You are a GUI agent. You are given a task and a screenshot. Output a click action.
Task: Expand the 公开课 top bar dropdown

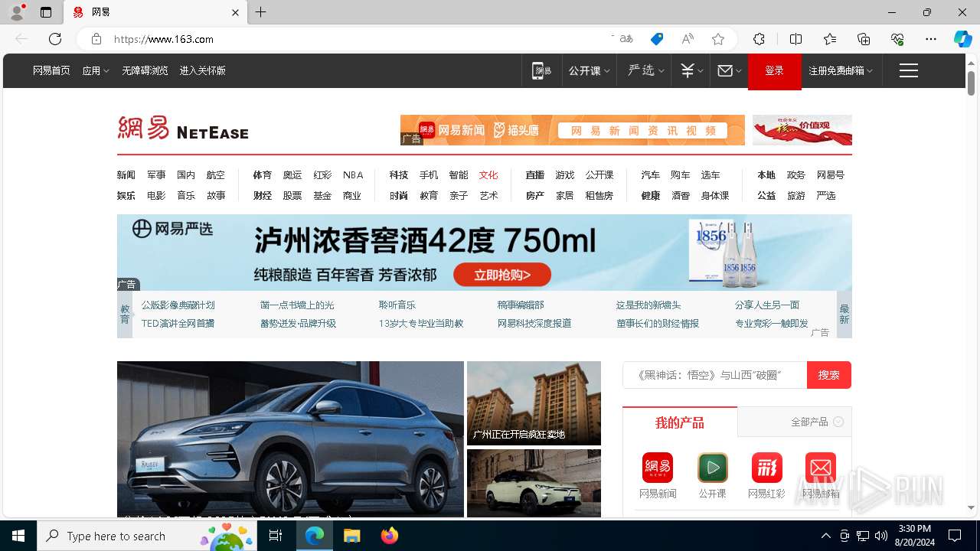589,70
